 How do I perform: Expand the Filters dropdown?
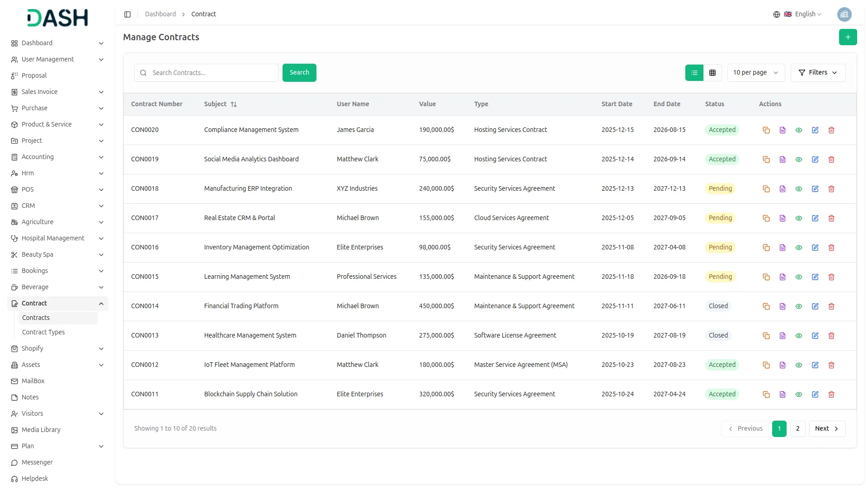coord(817,73)
